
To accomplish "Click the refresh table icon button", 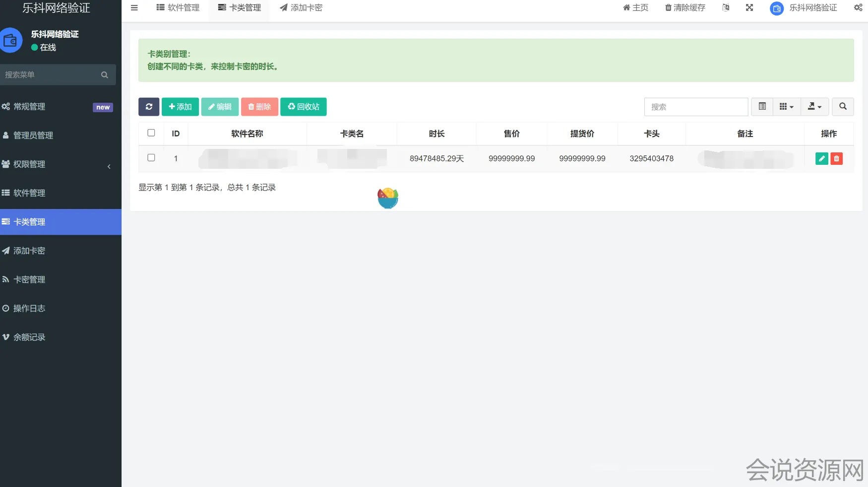I will (149, 107).
